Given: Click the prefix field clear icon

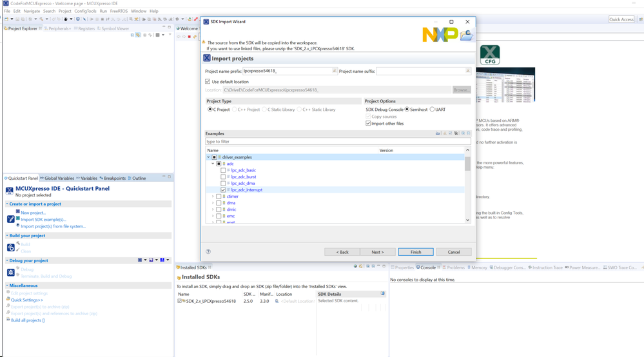Looking at the screenshot, I should [x=335, y=71].
